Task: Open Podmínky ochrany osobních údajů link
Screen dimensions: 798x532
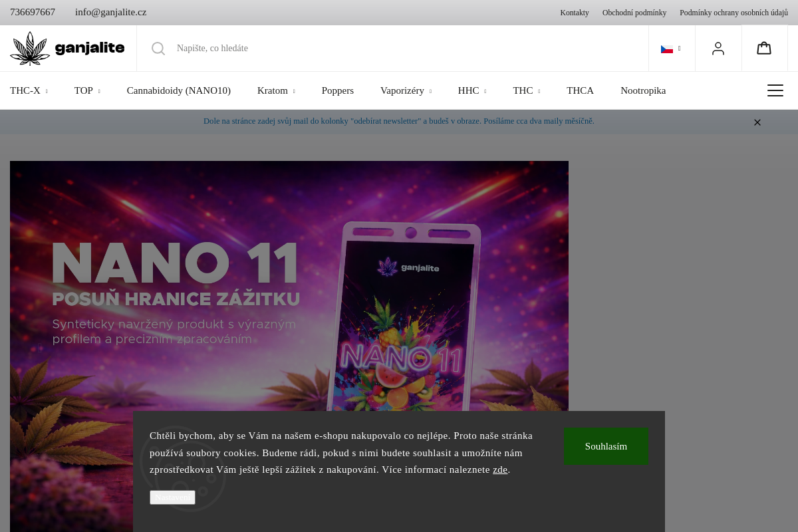Action: click(x=733, y=13)
